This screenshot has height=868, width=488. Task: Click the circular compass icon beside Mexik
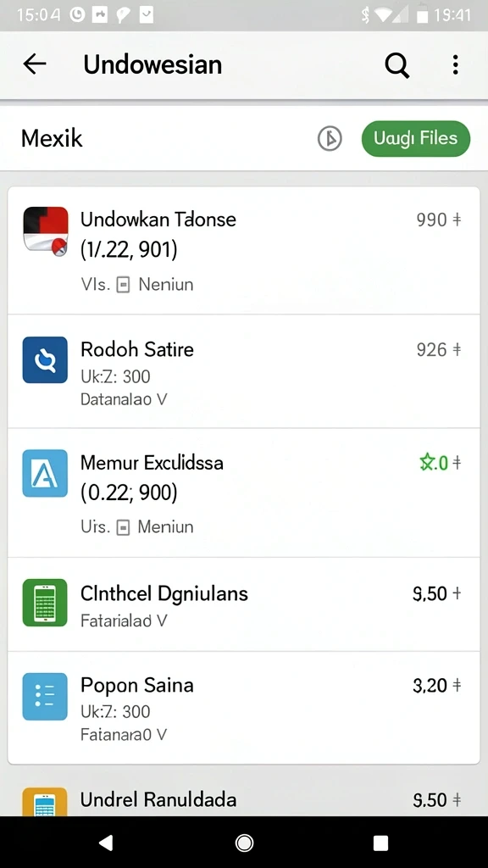[x=330, y=138]
